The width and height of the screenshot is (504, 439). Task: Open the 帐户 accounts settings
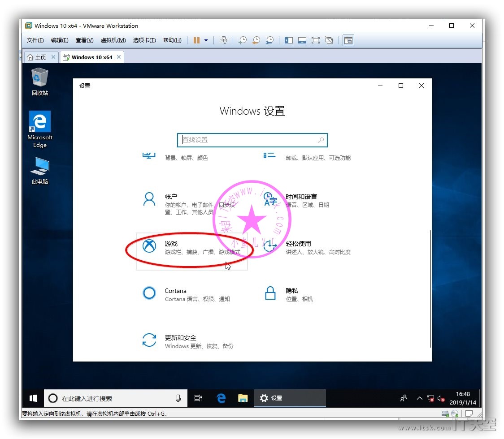[192, 204]
